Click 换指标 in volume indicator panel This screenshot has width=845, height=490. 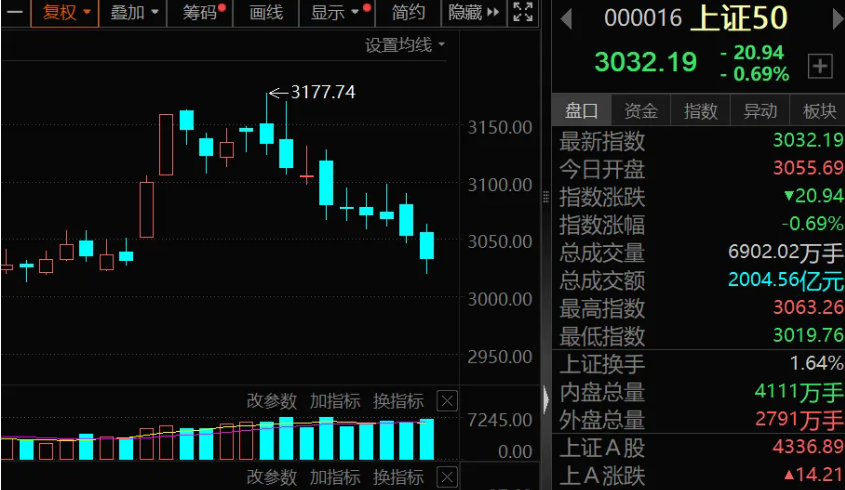tap(398, 401)
